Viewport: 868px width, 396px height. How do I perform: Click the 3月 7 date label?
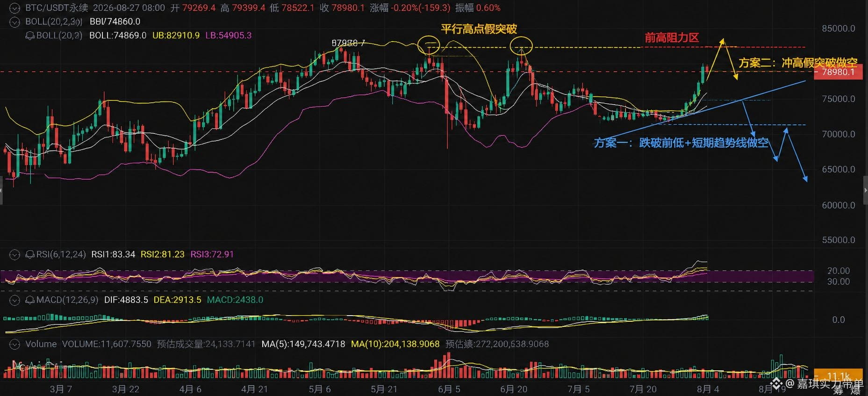click(x=61, y=389)
